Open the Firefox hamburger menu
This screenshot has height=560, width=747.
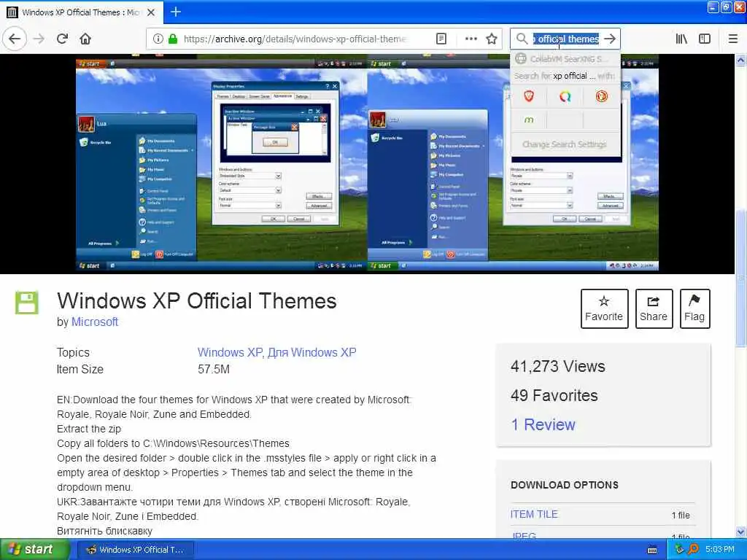point(732,39)
